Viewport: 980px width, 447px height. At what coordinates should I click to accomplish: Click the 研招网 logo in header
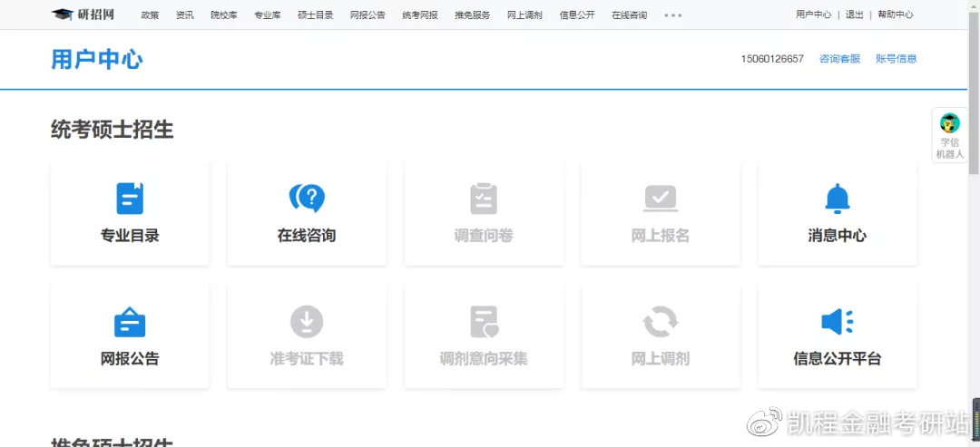(83, 15)
